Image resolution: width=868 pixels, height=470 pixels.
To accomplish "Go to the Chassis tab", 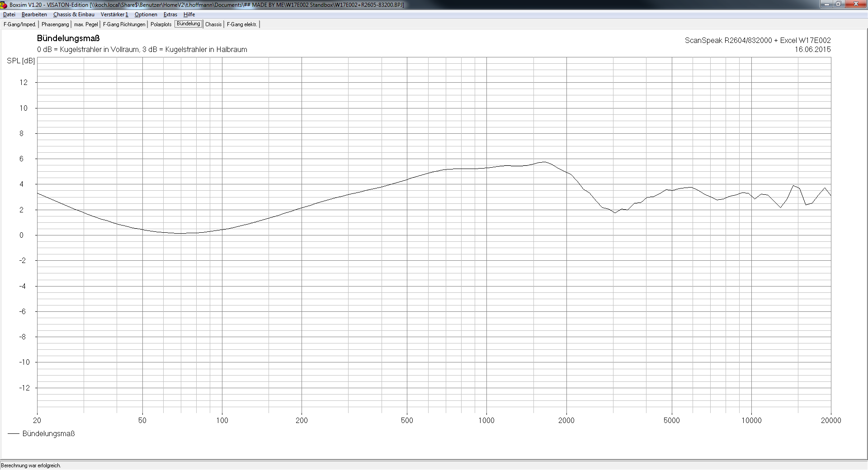I will coord(213,24).
